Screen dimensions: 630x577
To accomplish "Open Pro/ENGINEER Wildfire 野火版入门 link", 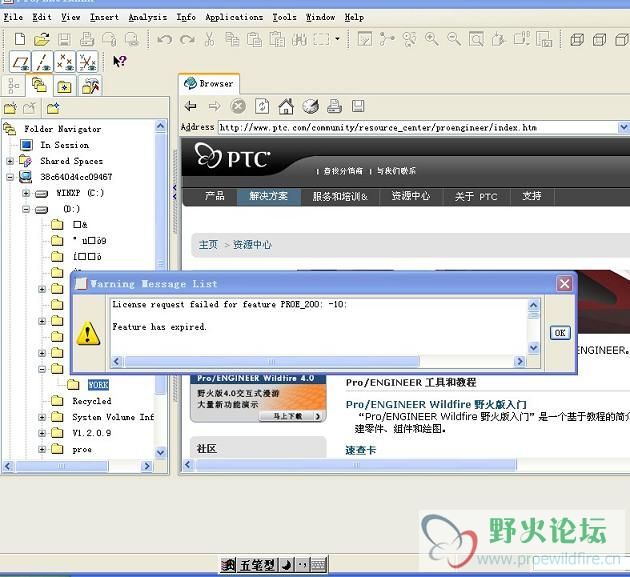I will (x=436, y=404).
